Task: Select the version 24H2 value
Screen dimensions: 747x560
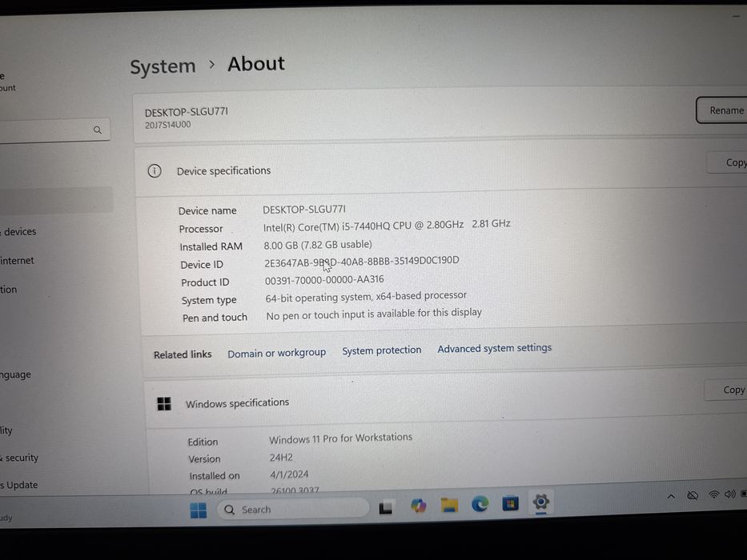Action: (x=281, y=458)
